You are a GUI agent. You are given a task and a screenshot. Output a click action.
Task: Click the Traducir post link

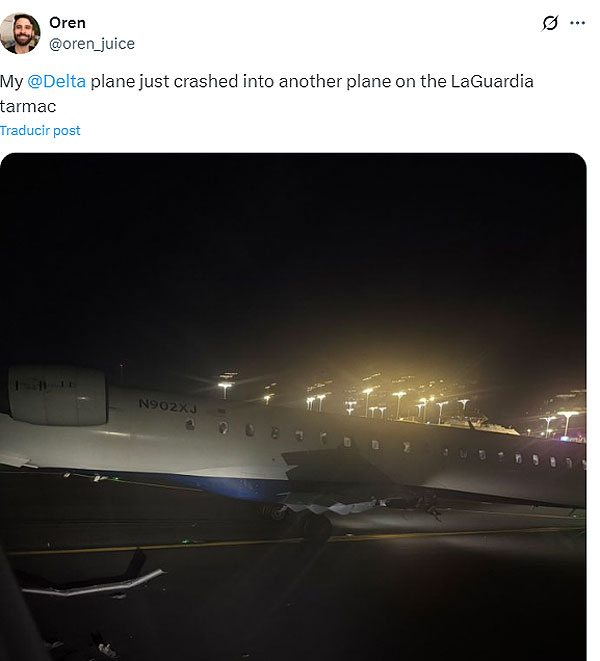[40, 131]
